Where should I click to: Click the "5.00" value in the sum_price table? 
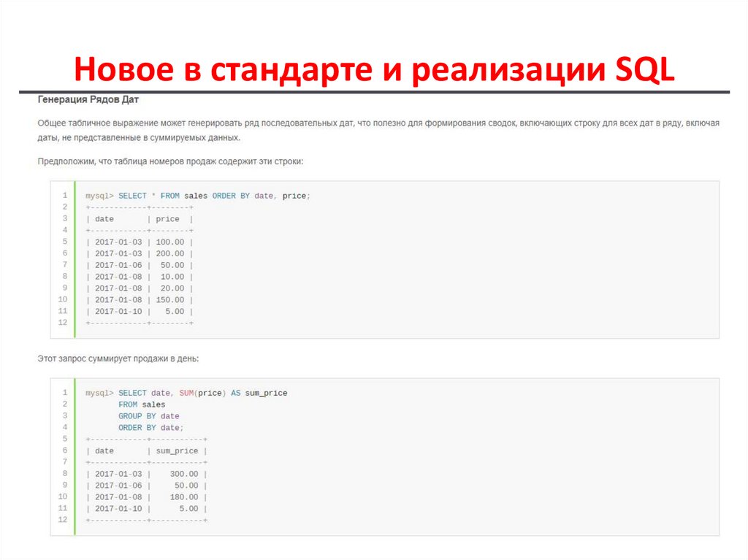[x=188, y=508]
